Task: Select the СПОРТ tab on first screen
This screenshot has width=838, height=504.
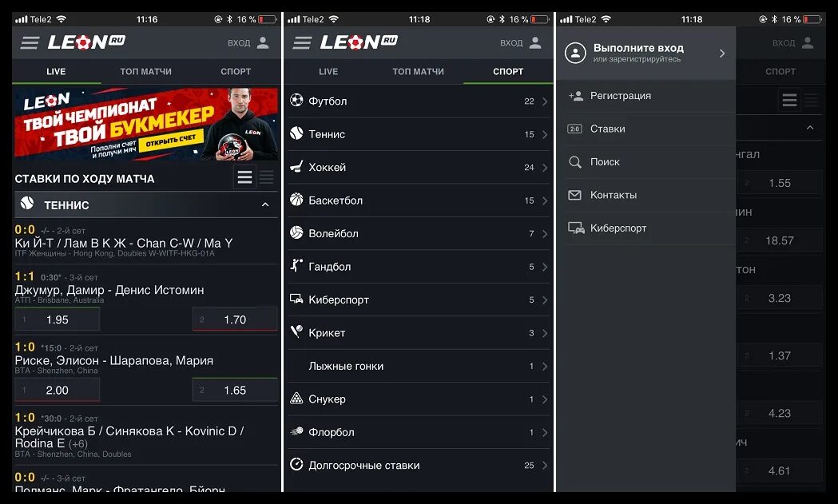Action: [236, 71]
